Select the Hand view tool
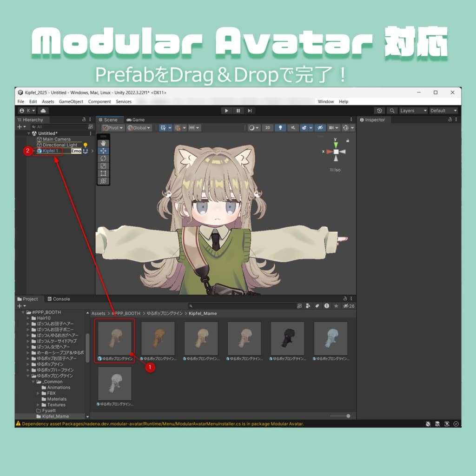The height and width of the screenshot is (476, 476). 103,143
